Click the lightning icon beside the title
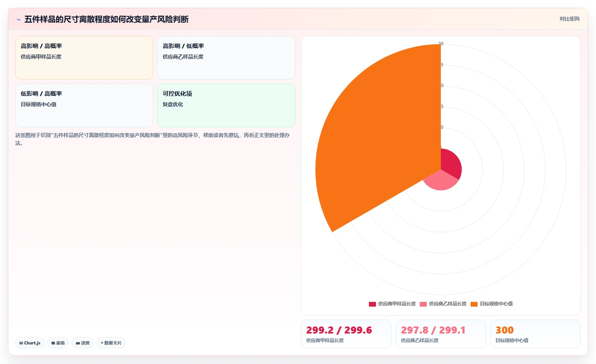 pos(18,20)
